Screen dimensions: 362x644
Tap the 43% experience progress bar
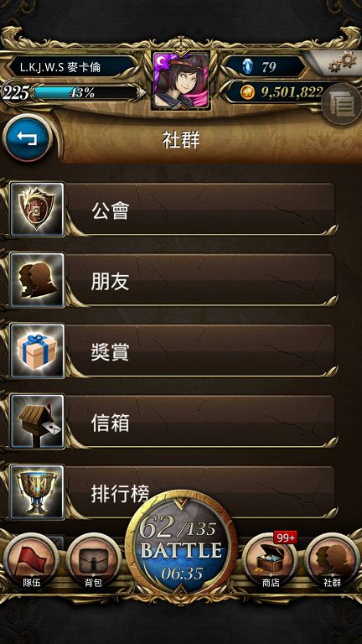click(x=85, y=92)
